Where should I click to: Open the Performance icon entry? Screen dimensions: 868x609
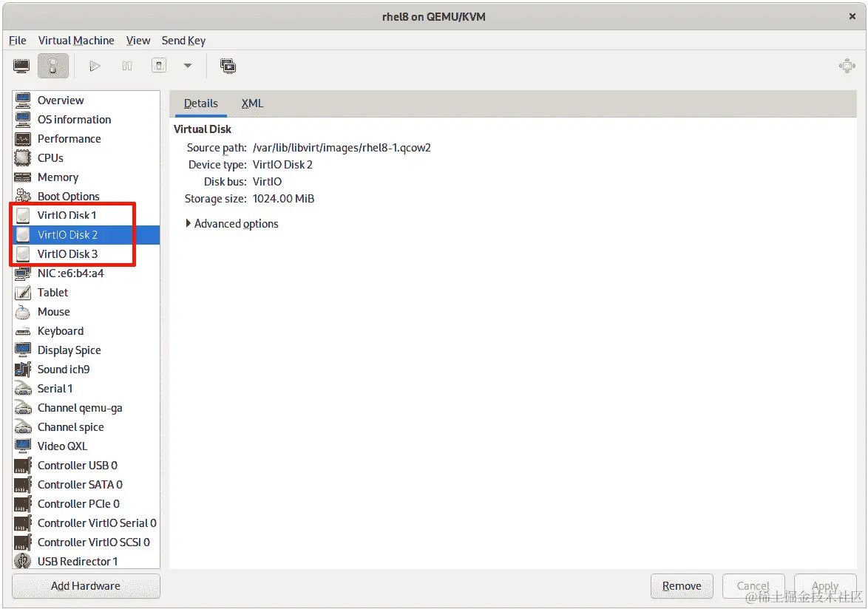[23, 139]
